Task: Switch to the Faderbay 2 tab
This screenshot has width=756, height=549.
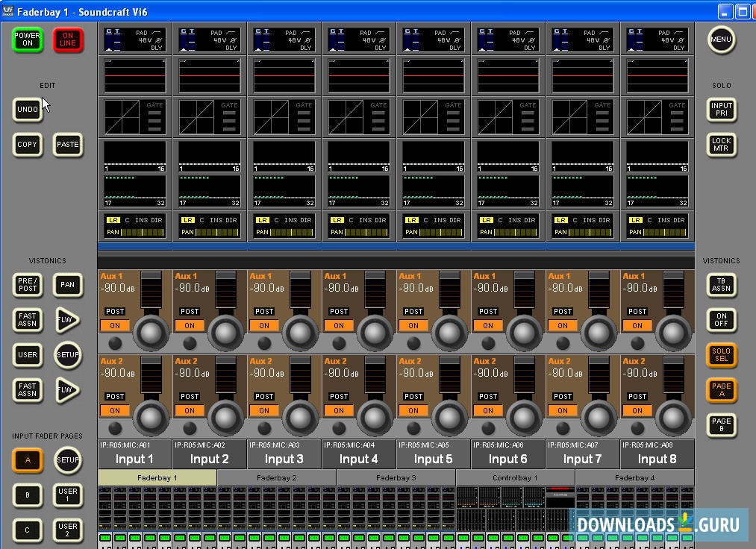Action: 276,477
